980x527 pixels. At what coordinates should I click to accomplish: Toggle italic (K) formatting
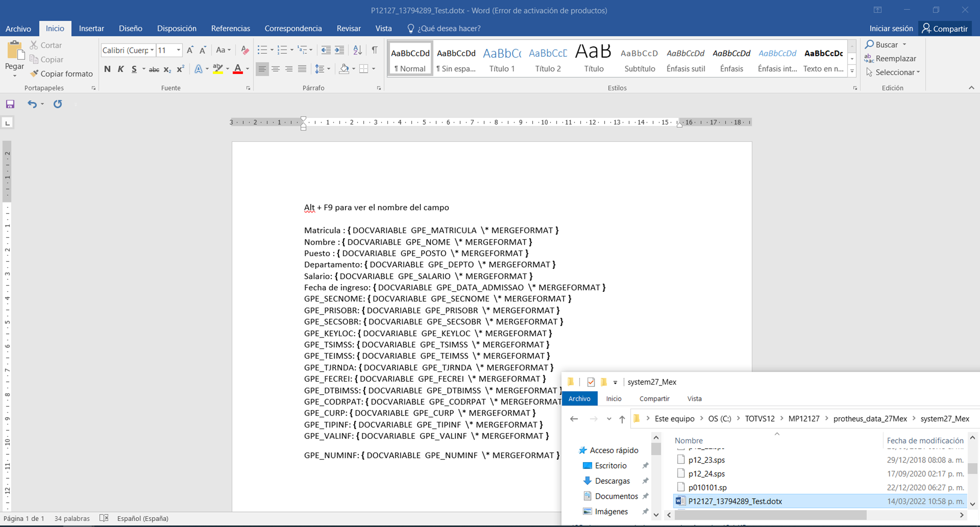121,69
